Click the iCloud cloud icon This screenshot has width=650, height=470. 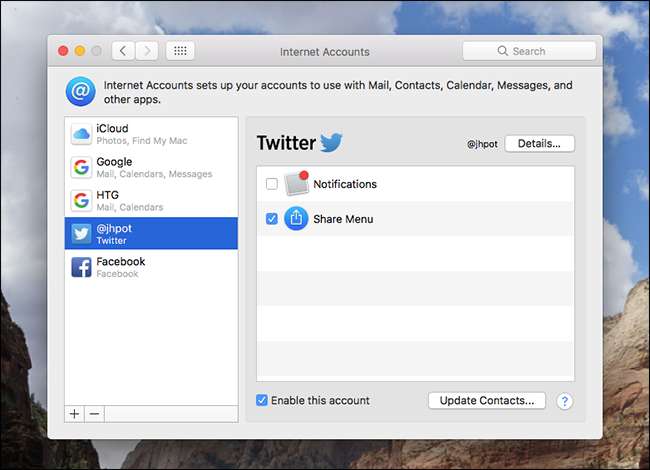pyautogui.click(x=81, y=134)
